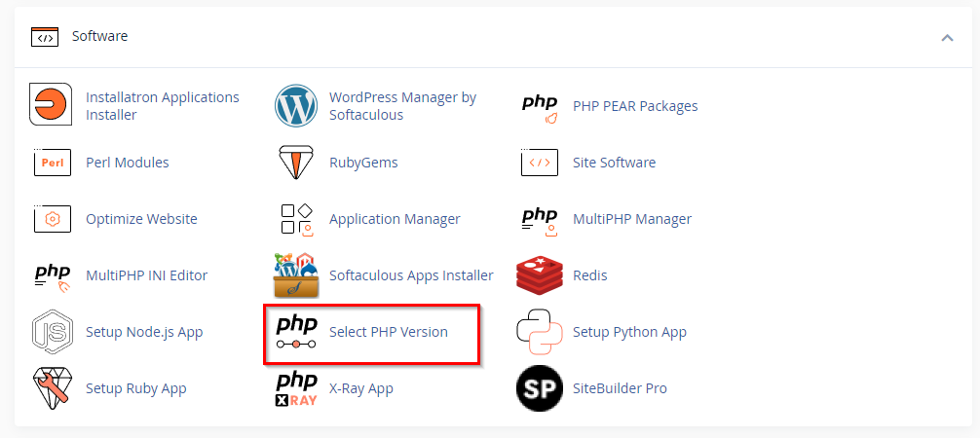
Task: Open Redis link
Action: [x=590, y=275]
